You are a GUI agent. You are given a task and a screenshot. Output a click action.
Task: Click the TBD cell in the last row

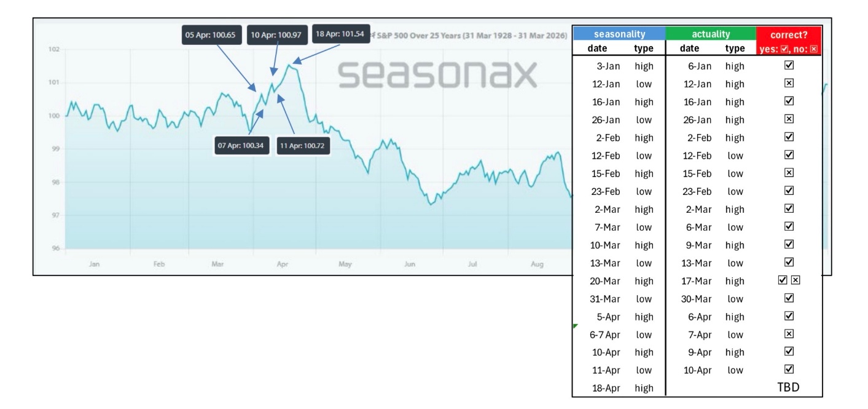(x=789, y=388)
